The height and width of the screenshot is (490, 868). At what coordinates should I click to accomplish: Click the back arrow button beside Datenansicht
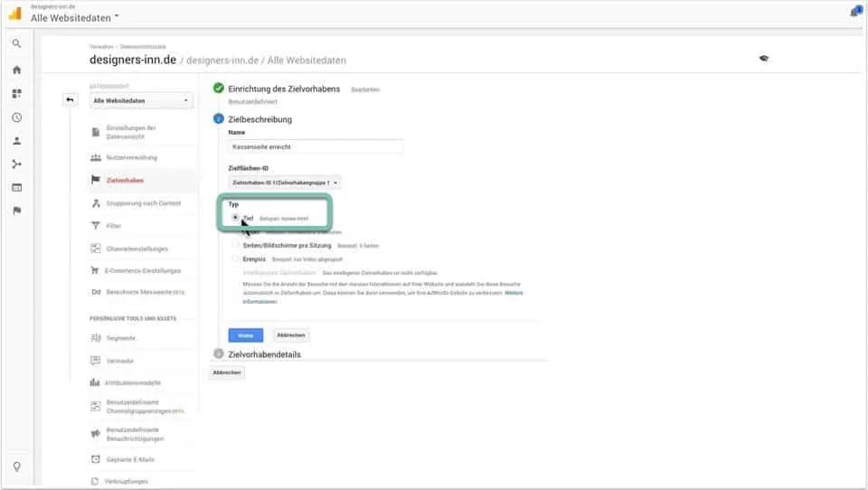pyautogui.click(x=71, y=99)
